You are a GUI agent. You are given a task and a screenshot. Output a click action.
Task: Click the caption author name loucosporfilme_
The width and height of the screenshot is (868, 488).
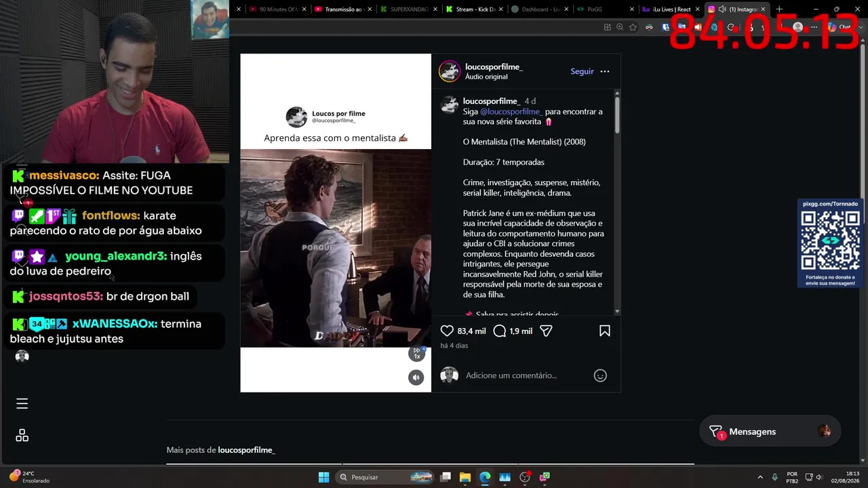point(491,101)
